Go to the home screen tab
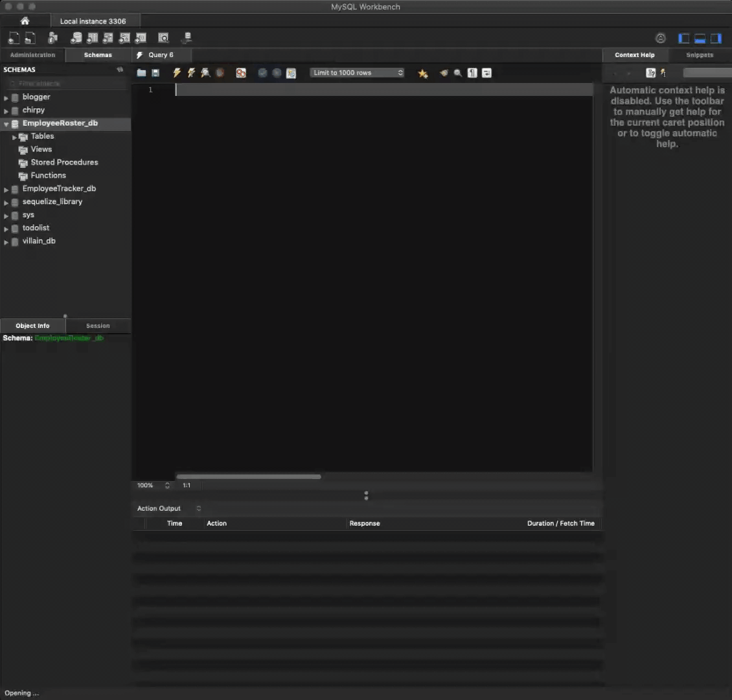The width and height of the screenshot is (732, 700). click(25, 21)
